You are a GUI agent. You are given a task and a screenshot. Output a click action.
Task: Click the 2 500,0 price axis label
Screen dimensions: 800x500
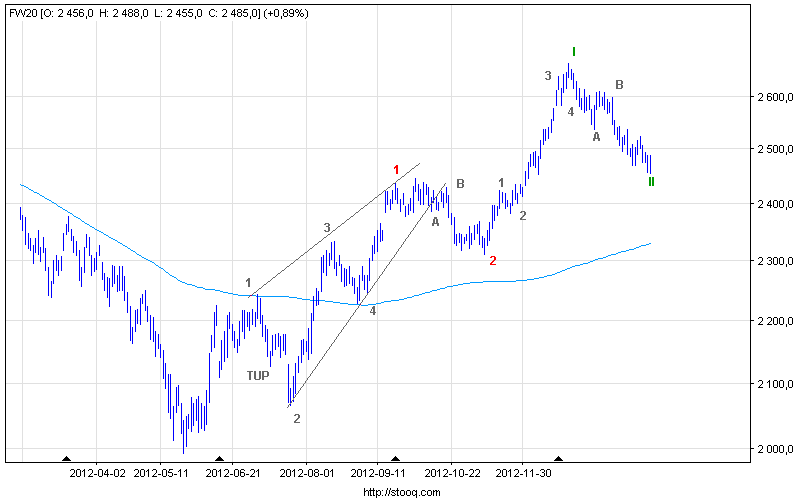pyautogui.click(x=776, y=149)
